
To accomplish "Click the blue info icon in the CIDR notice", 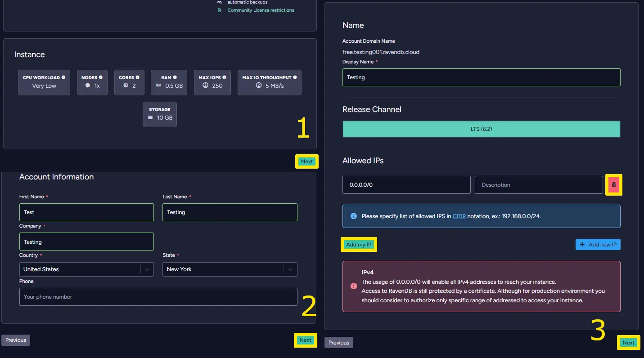I will (353, 216).
